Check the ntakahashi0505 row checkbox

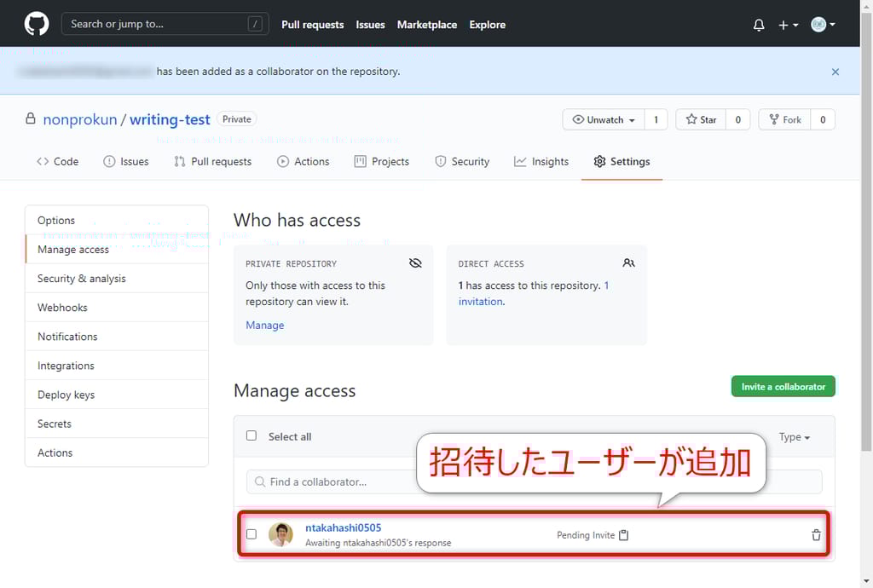click(251, 534)
